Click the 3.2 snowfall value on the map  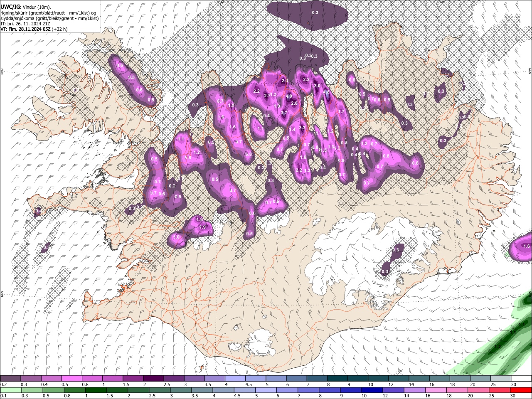coord(302,128)
